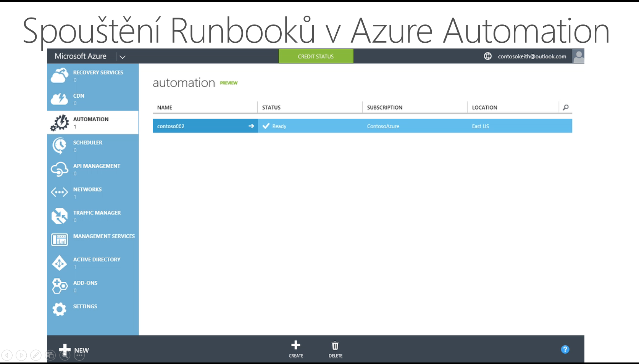This screenshot has height=364, width=639.
Task: Open the Management Services chart icon
Action: pos(60,240)
